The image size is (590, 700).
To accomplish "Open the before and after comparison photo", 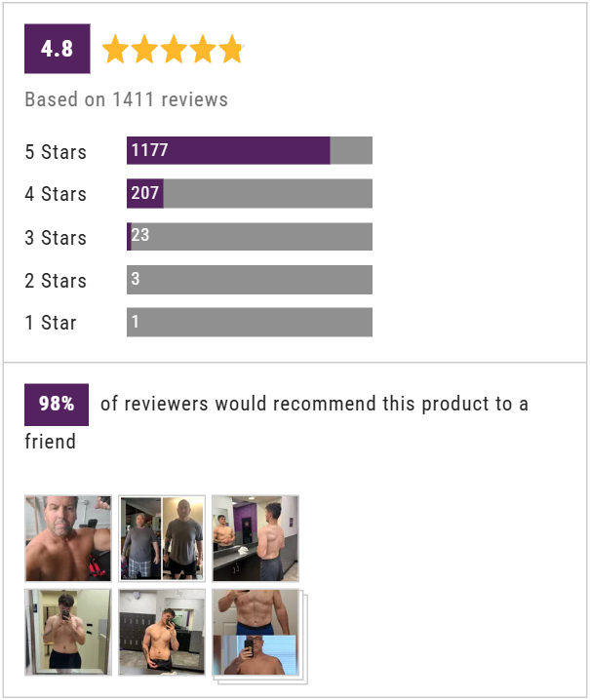I will coord(162,538).
